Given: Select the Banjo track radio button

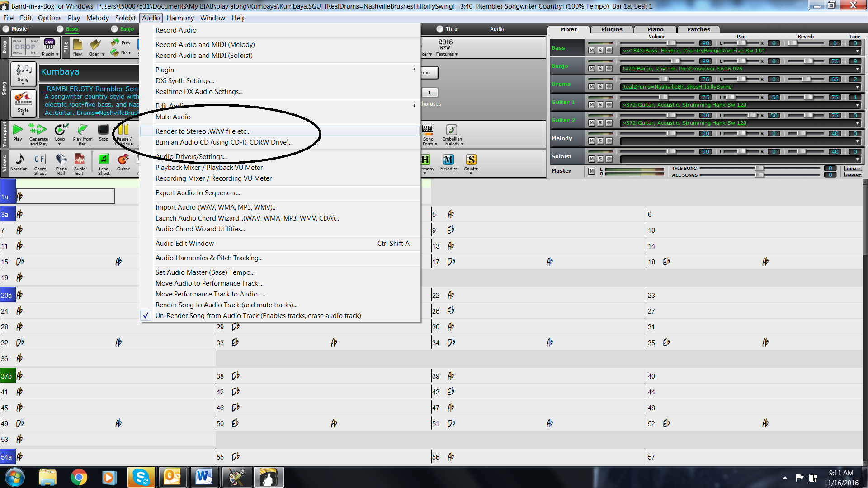Looking at the screenshot, I should click(x=114, y=29).
